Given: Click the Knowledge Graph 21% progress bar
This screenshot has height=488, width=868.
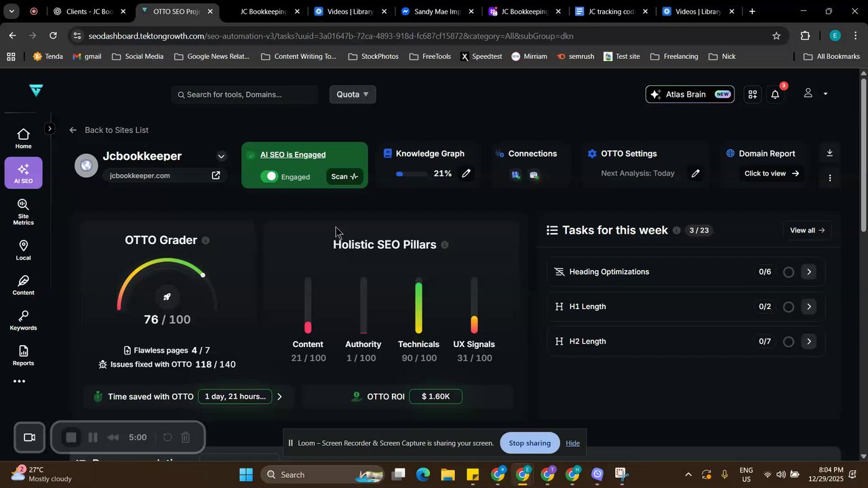Looking at the screenshot, I should (x=412, y=174).
